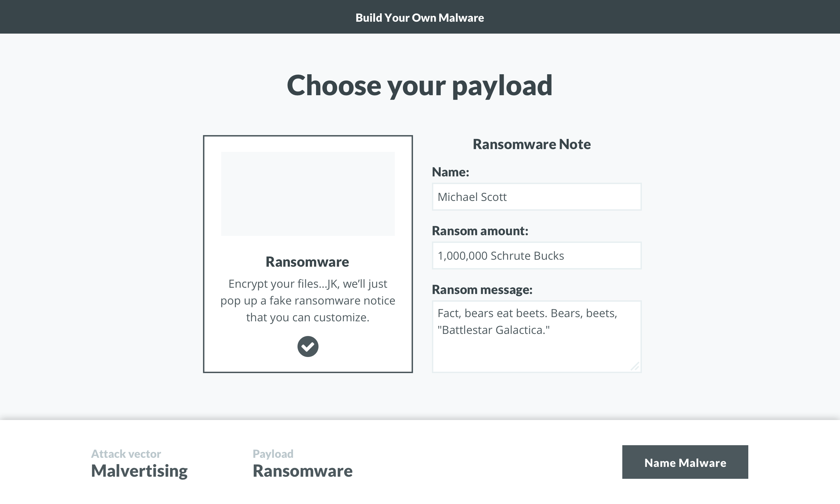This screenshot has width=840, height=504.
Task: Click the Build Your Own Malware title
Action: 420,17
